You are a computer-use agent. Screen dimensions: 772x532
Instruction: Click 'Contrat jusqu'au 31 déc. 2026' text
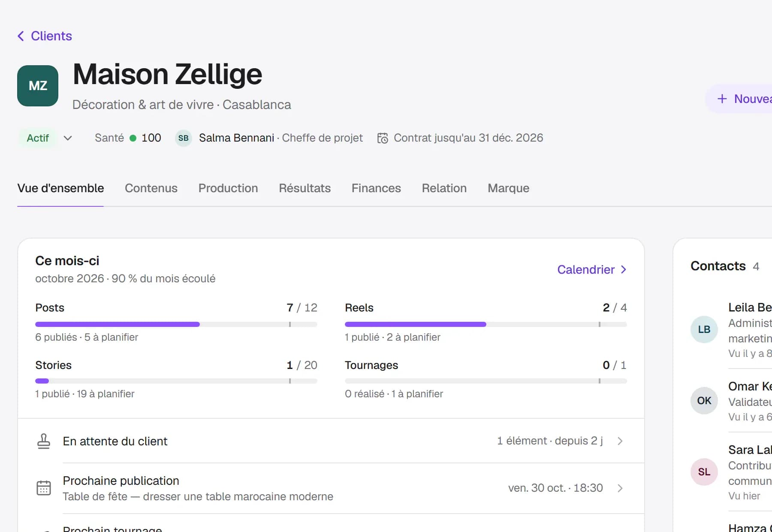click(x=468, y=138)
